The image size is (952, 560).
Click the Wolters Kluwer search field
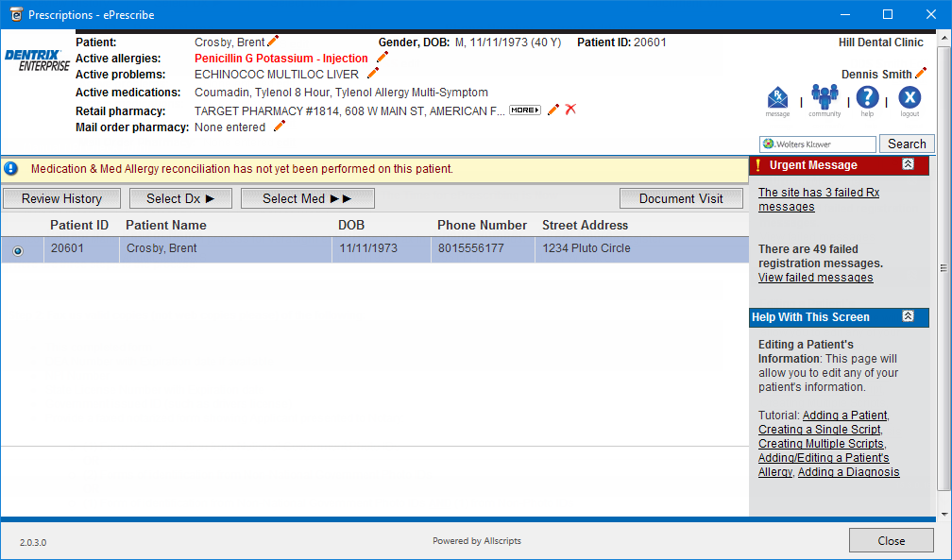(818, 144)
